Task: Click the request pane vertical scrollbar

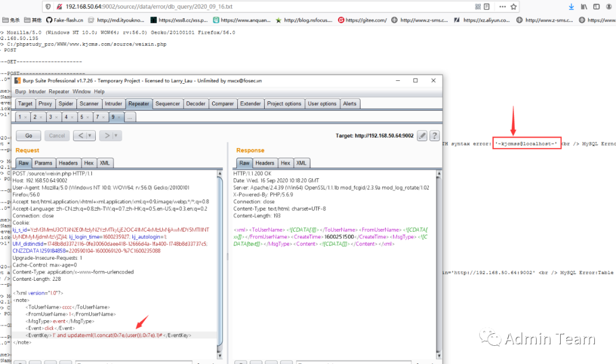Action: click(x=220, y=264)
